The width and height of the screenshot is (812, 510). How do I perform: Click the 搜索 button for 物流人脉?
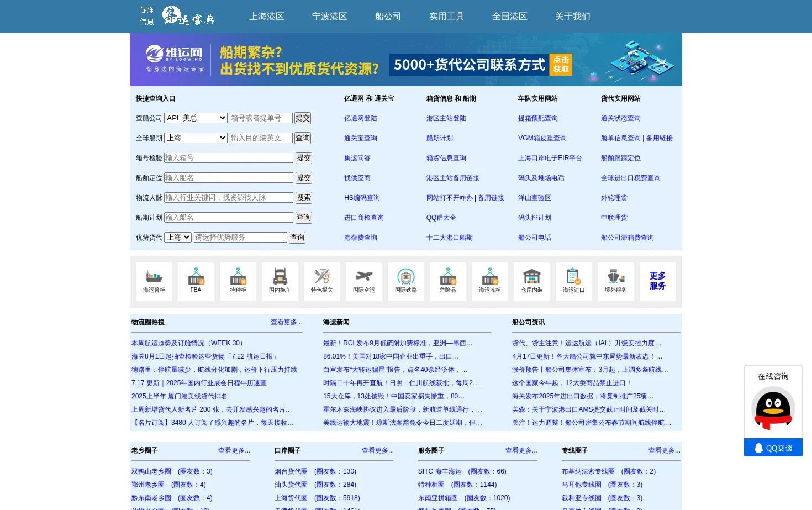pos(304,198)
